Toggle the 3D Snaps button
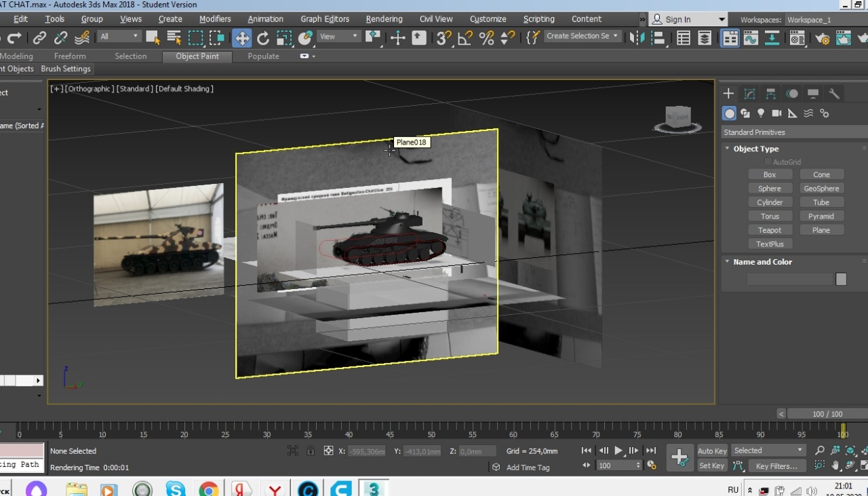This screenshot has width=868, height=496. (x=443, y=38)
